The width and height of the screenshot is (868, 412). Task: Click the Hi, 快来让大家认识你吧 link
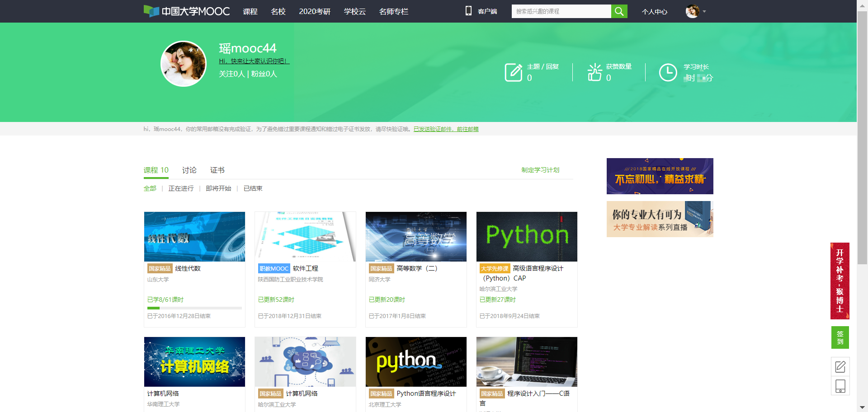[254, 61]
